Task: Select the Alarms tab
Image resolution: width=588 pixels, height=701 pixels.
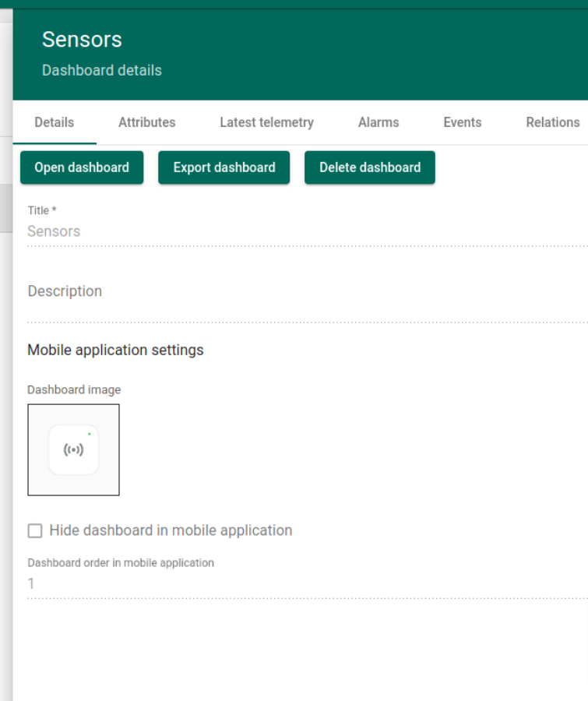Action: tap(379, 122)
